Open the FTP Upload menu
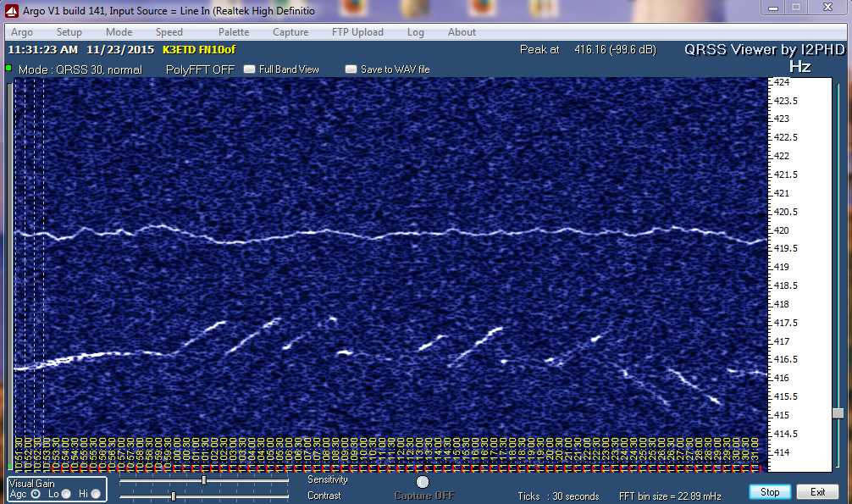The width and height of the screenshot is (852, 504). (x=357, y=32)
